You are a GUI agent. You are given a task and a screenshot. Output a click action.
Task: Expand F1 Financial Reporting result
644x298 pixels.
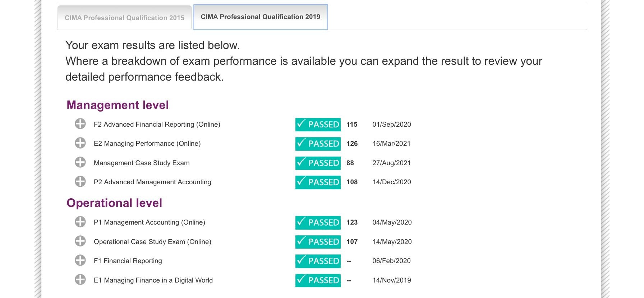tap(80, 261)
